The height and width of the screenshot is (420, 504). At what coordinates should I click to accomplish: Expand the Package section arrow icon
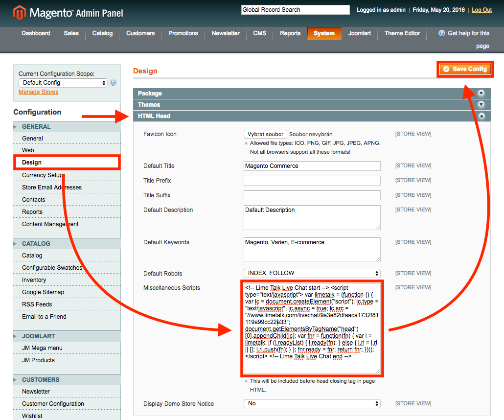pos(481,93)
